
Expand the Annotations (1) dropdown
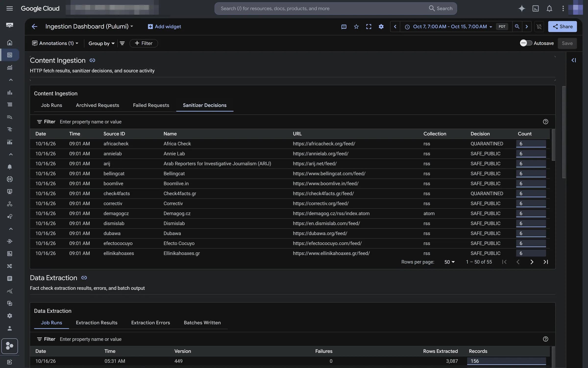55,43
